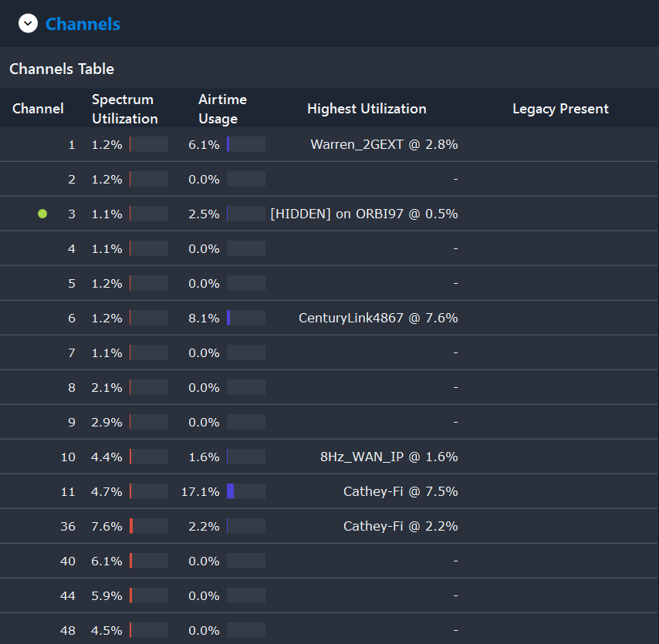Image resolution: width=659 pixels, height=644 pixels.
Task: Click the channel 11 airtime usage bar
Action: [x=246, y=491]
